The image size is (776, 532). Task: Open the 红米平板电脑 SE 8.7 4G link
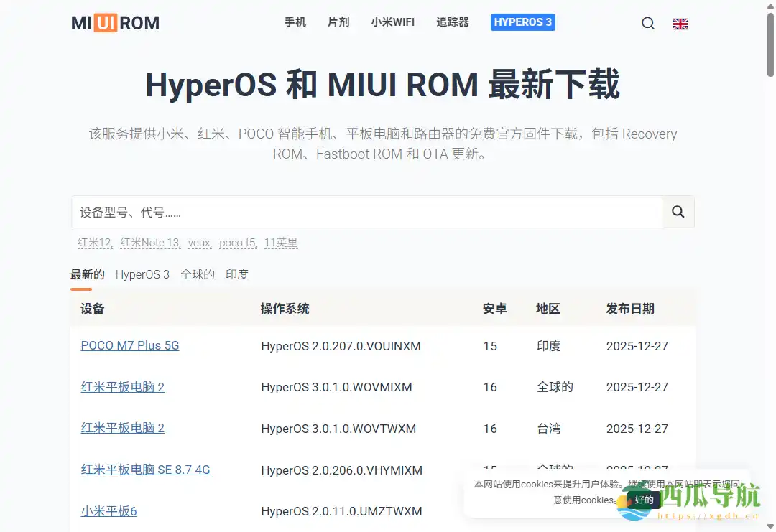(145, 470)
